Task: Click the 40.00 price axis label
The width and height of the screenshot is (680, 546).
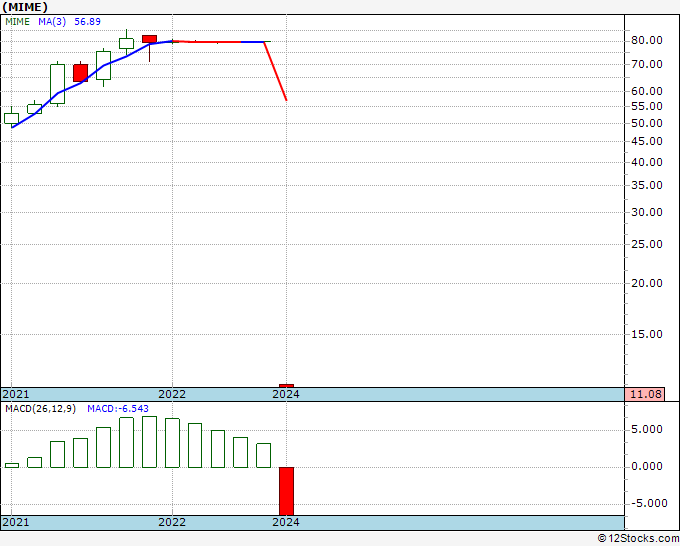Action: tap(647, 162)
